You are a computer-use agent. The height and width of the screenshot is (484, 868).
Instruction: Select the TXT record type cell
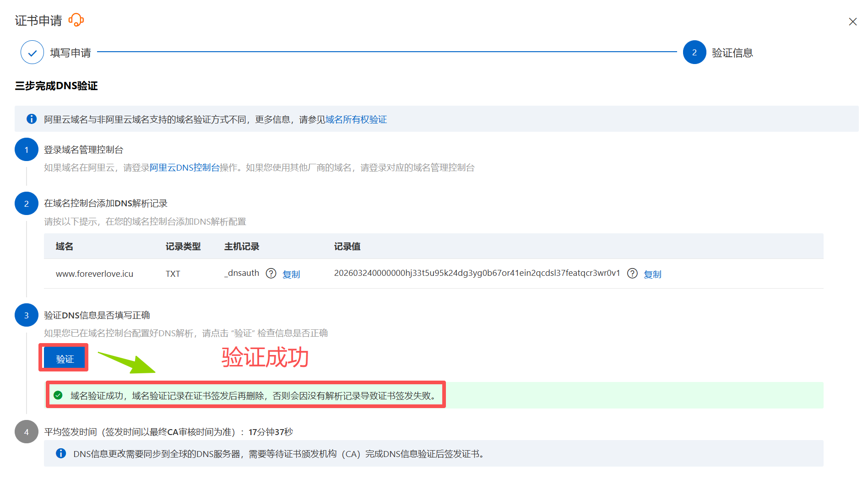click(x=173, y=274)
